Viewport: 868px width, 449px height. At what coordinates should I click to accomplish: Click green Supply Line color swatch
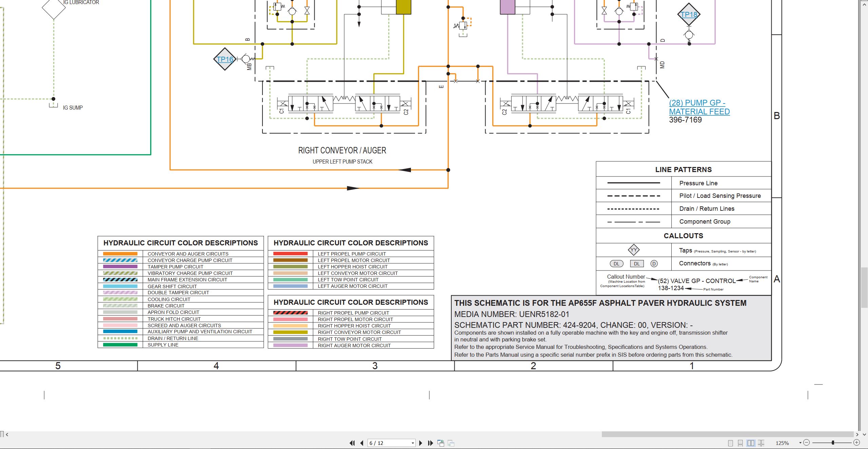point(120,345)
